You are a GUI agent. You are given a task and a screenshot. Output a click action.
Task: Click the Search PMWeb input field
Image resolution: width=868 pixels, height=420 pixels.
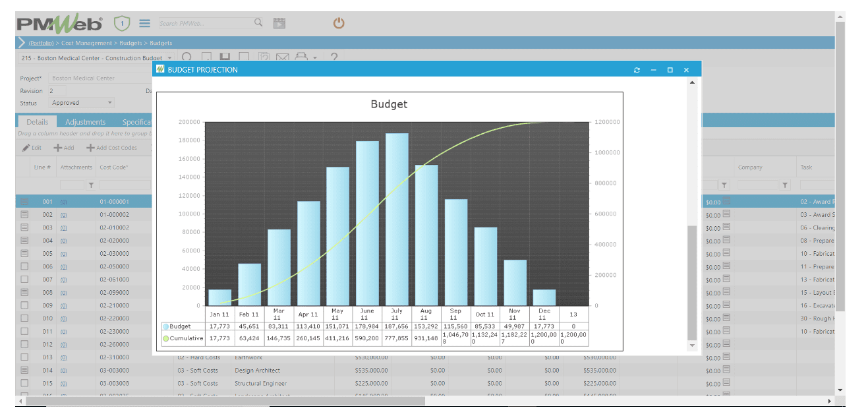pos(206,23)
